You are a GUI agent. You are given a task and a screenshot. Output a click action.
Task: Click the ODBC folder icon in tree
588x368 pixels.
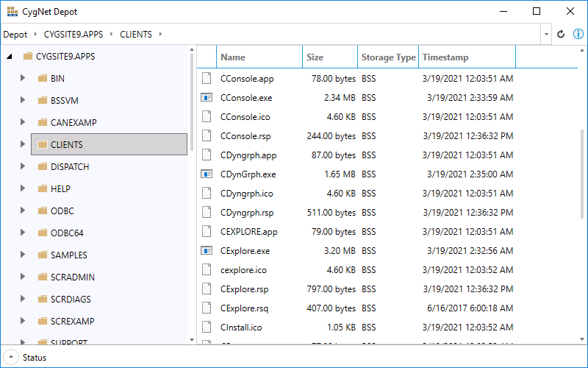(x=43, y=211)
